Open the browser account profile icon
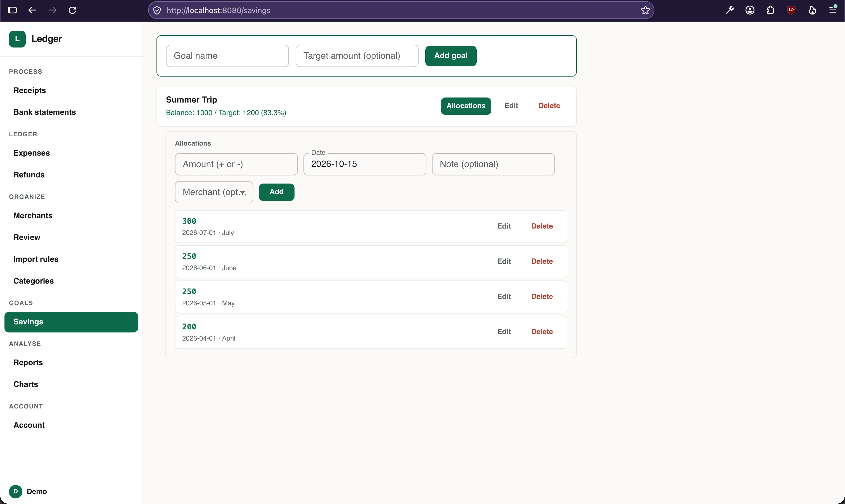The height and width of the screenshot is (504, 845). point(750,10)
